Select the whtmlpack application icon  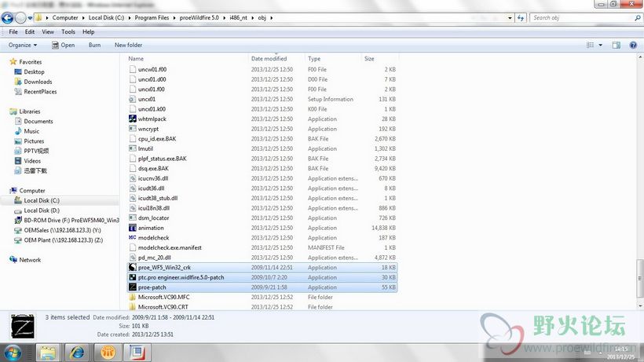click(132, 119)
